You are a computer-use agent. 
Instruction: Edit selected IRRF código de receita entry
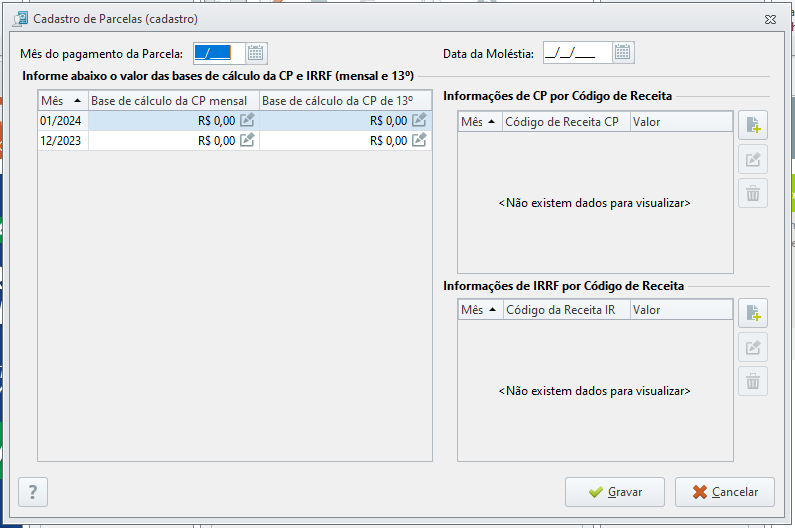[x=753, y=347]
